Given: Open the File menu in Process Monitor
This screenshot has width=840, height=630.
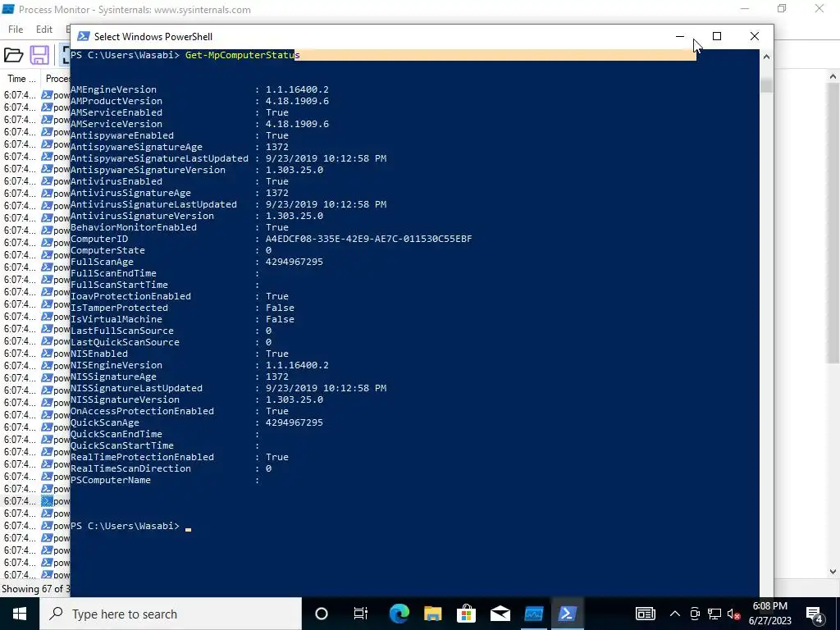Looking at the screenshot, I should (16, 30).
